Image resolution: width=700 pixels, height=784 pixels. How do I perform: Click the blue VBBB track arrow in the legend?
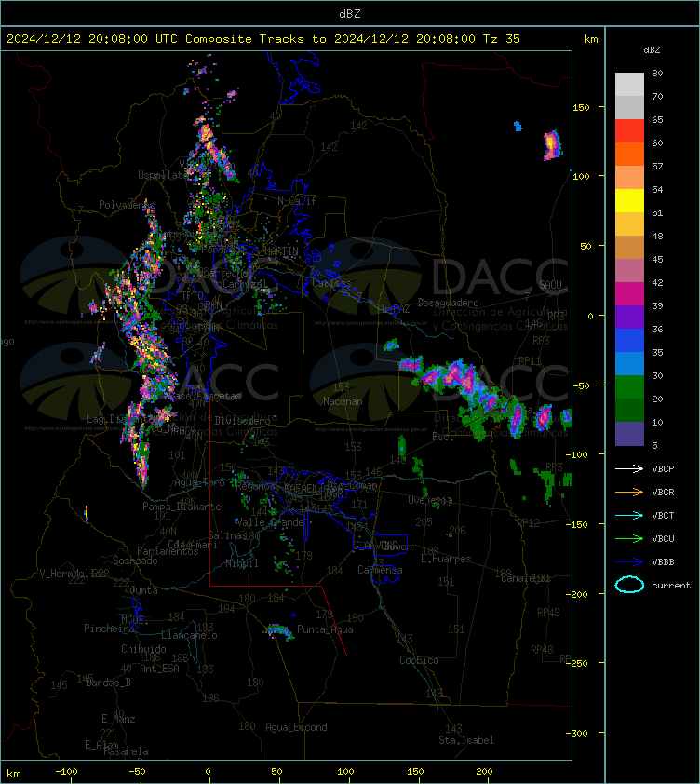tap(629, 562)
